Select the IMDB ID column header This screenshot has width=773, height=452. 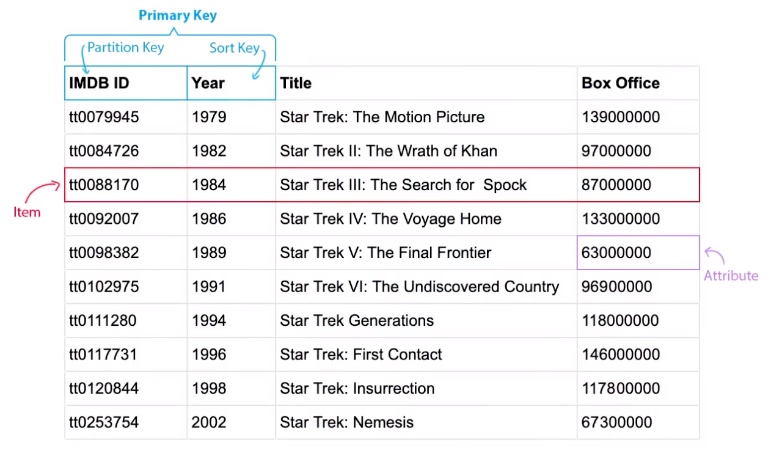click(x=126, y=83)
